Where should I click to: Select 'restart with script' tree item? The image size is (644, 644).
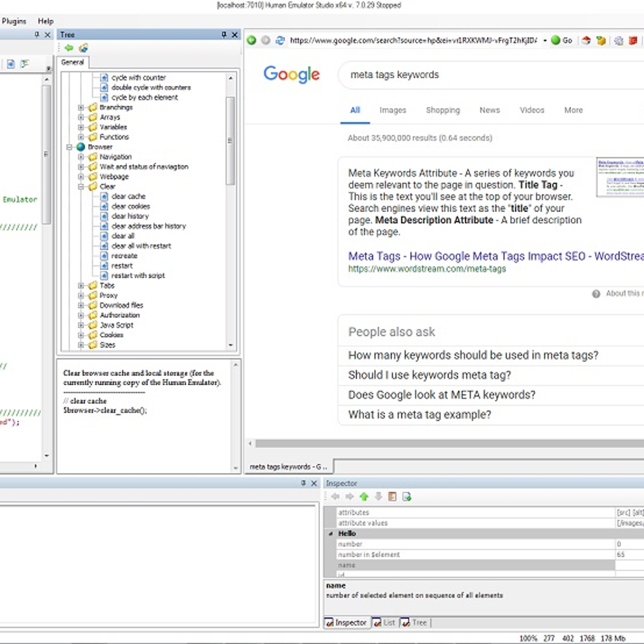point(138,275)
